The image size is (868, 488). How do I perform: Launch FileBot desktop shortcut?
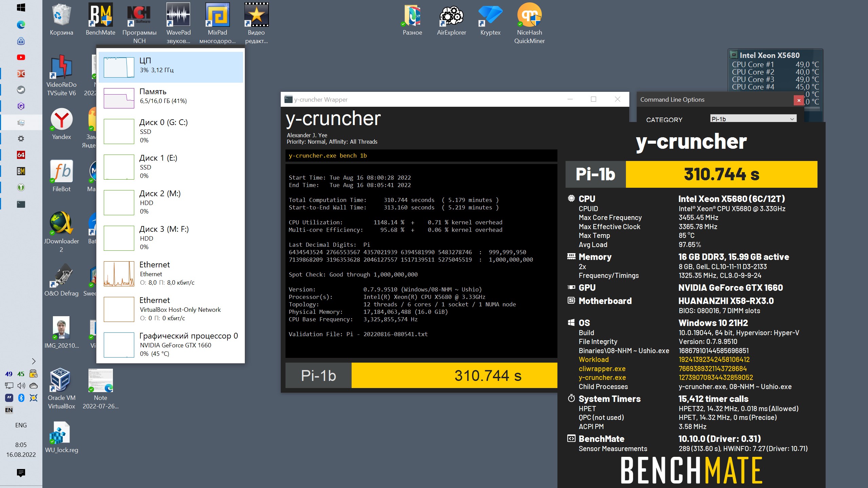pyautogui.click(x=61, y=176)
